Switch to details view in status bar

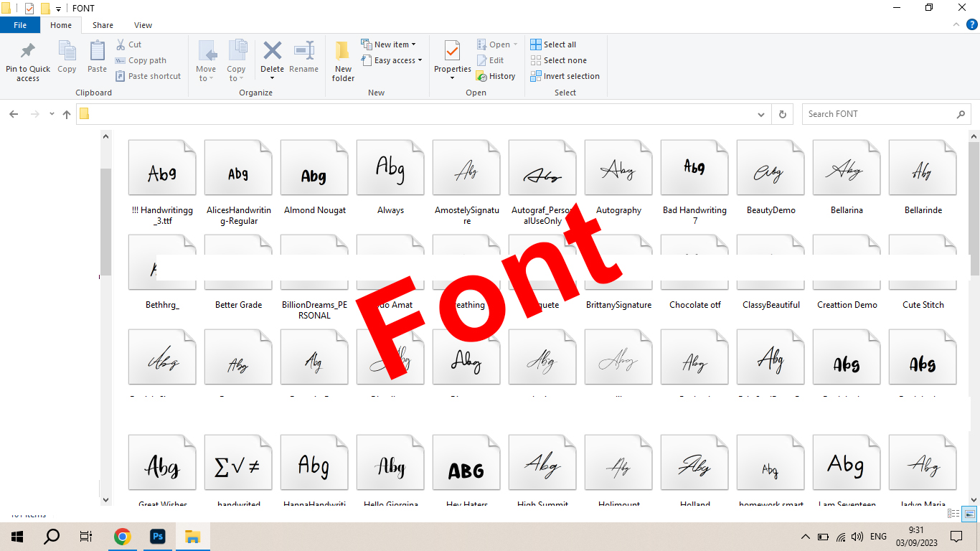click(x=953, y=514)
